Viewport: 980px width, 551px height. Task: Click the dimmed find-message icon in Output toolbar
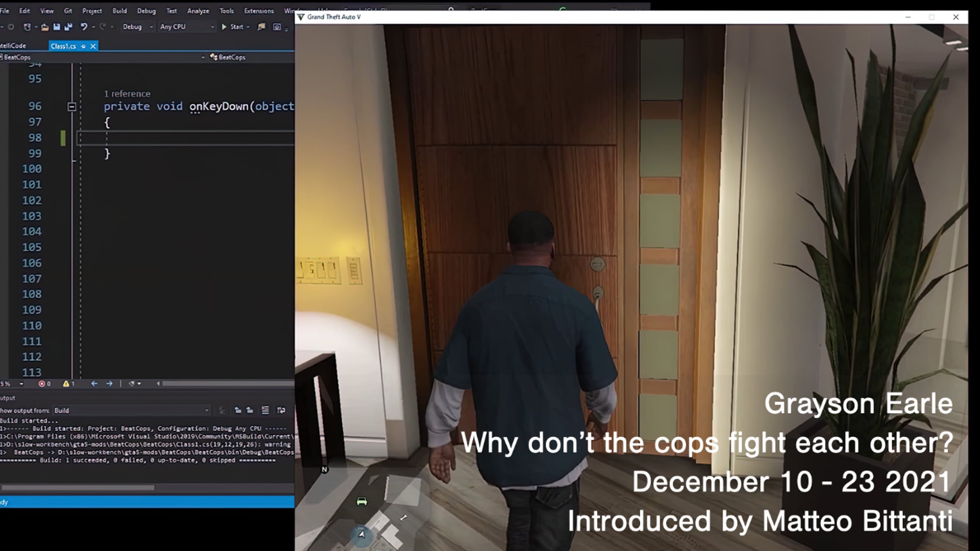coord(223,410)
